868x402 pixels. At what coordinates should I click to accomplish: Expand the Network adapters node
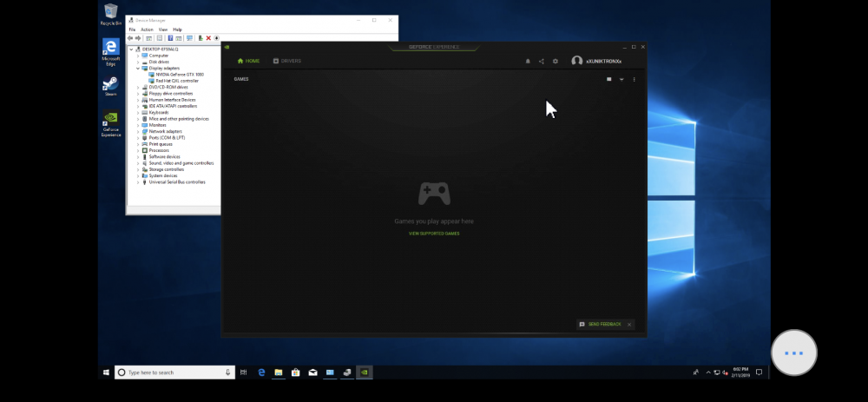138,131
